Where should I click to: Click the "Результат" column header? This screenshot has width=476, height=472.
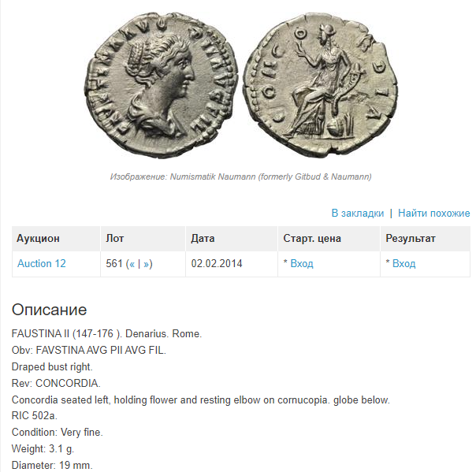tap(410, 238)
